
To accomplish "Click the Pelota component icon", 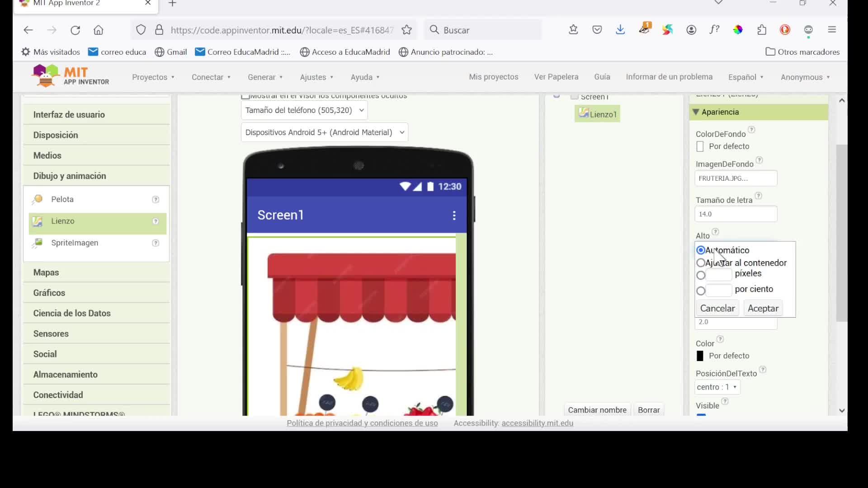I will click(x=37, y=199).
